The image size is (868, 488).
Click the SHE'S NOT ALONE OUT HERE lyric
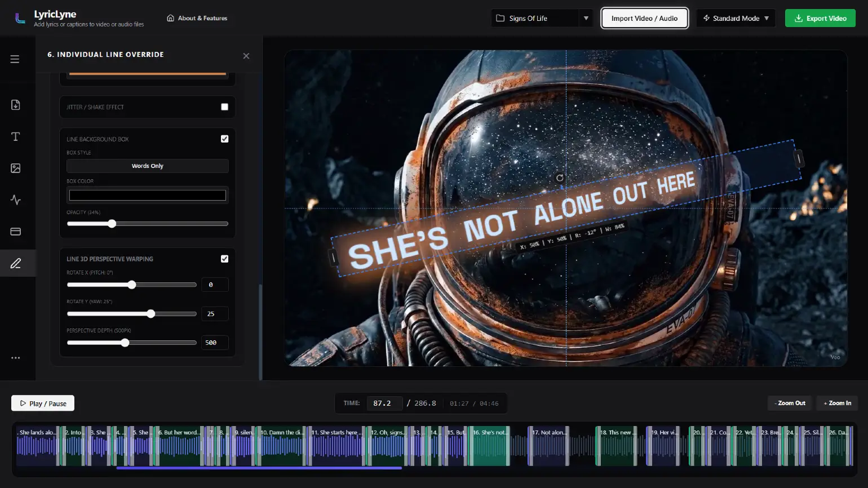tap(521, 221)
